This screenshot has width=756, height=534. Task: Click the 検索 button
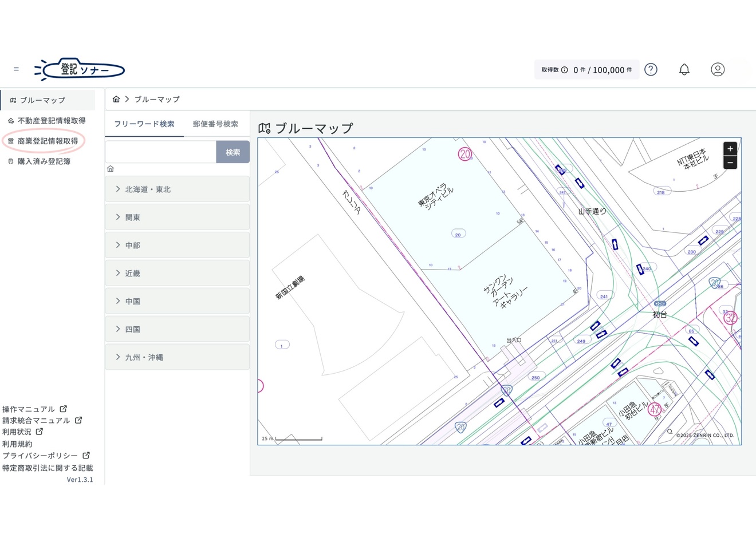tap(233, 152)
